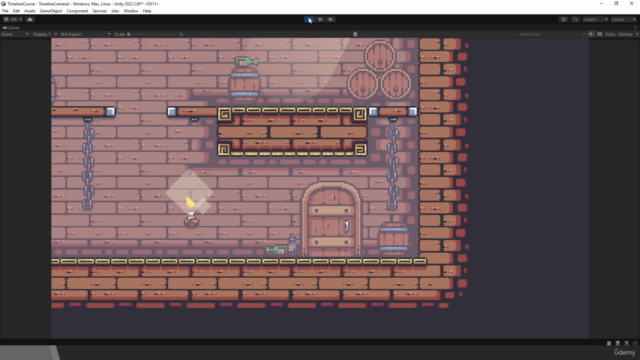
Task: Select the Game tab
Action: (x=11, y=28)
